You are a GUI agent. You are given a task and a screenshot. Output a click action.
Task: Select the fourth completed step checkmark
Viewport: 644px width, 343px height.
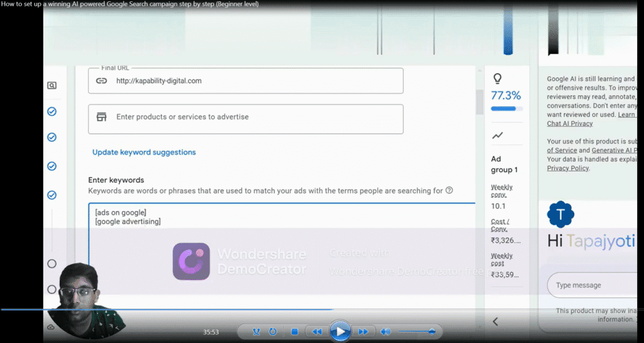tap(52, 195)
